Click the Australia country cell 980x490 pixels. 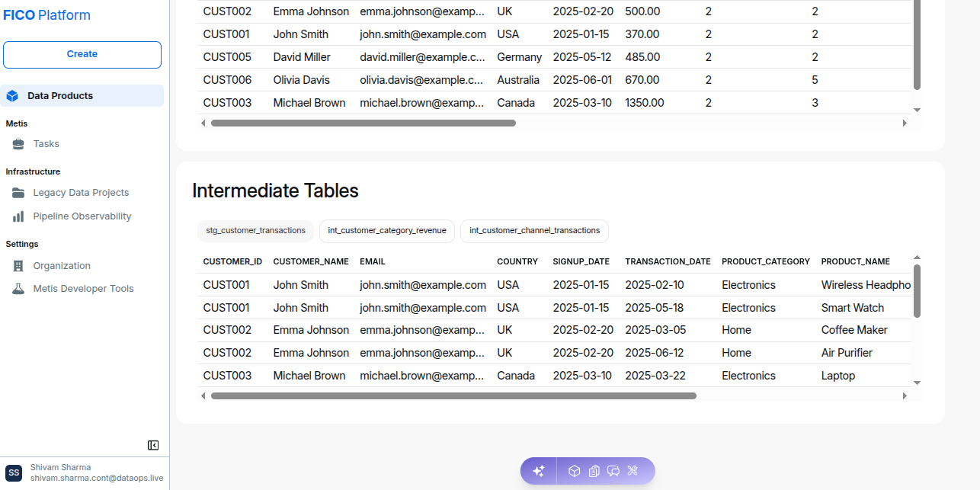518,80
